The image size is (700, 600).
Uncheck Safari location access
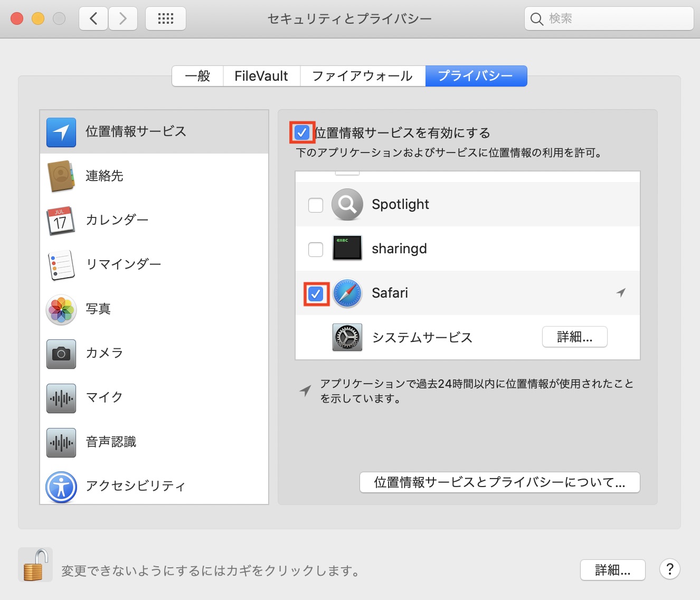(x=316, y=294)
